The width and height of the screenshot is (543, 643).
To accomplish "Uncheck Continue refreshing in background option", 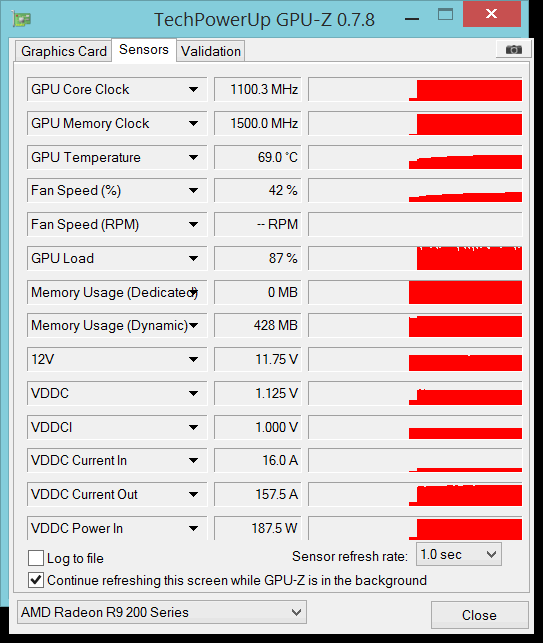I will (x=36, y=580).
